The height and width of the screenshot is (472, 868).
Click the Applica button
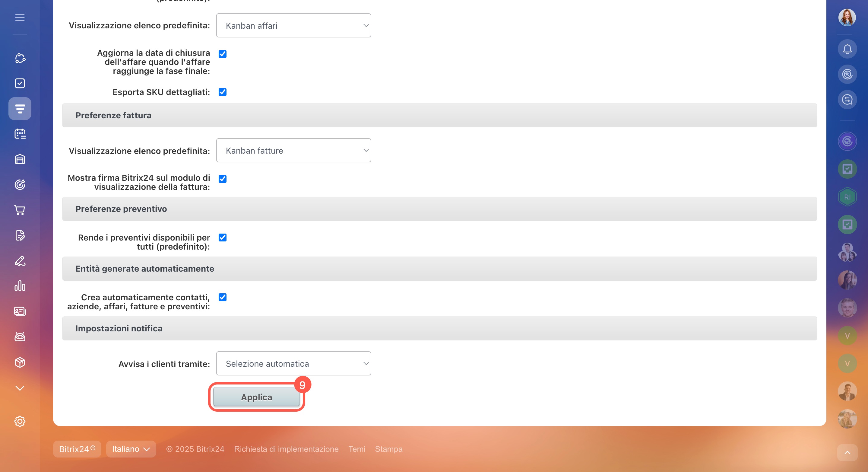[256, 397]
